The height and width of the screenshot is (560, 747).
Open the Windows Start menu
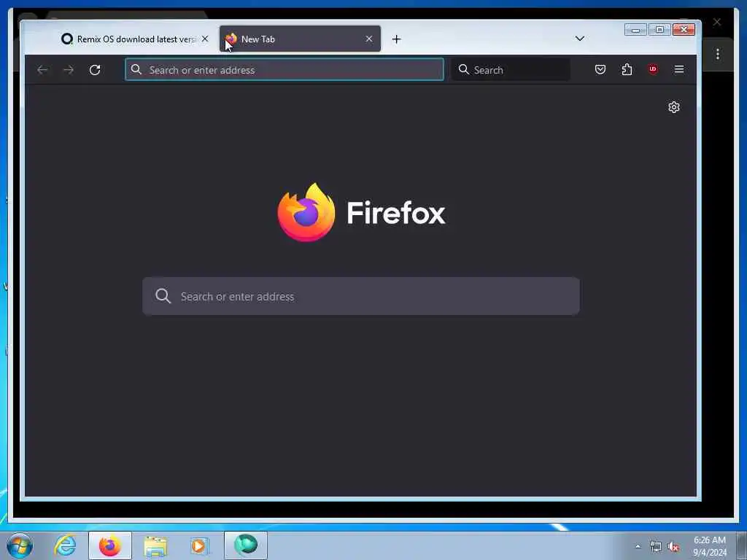pyautogui.click(x=20, y=545)
